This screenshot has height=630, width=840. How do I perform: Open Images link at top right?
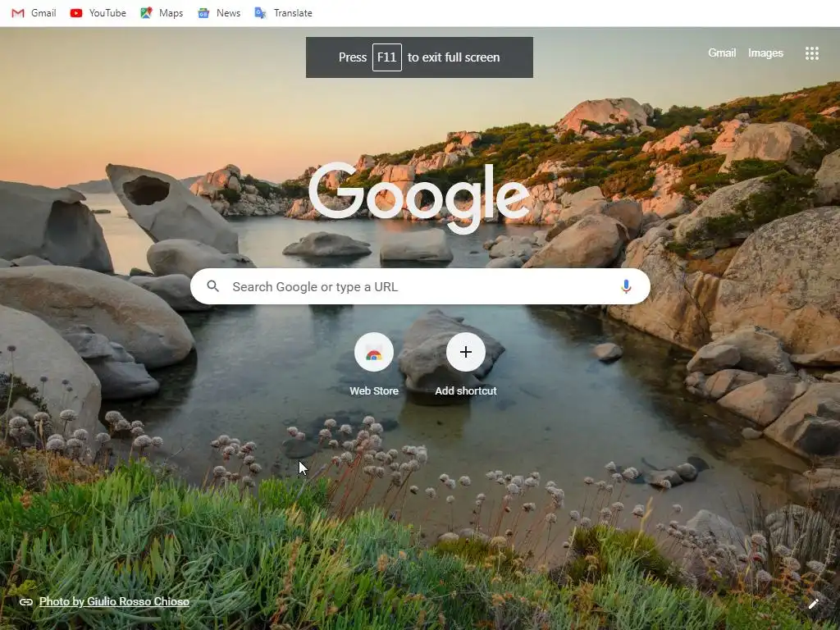(x=765, y=53)
